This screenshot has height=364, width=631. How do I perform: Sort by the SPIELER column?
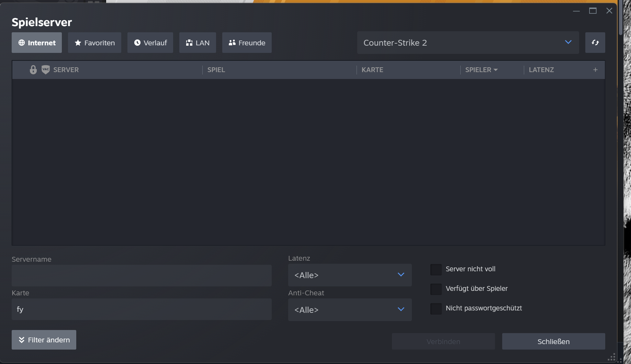pos(481,70)
